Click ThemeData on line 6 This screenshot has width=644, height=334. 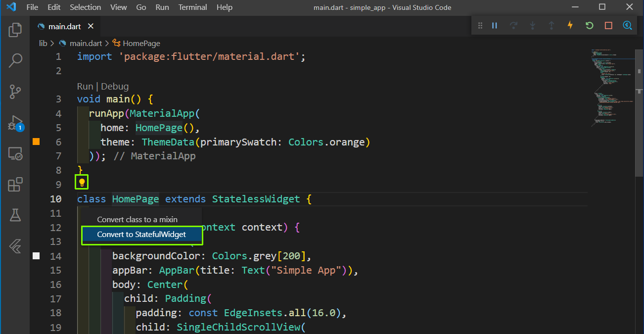pos(168,142)
